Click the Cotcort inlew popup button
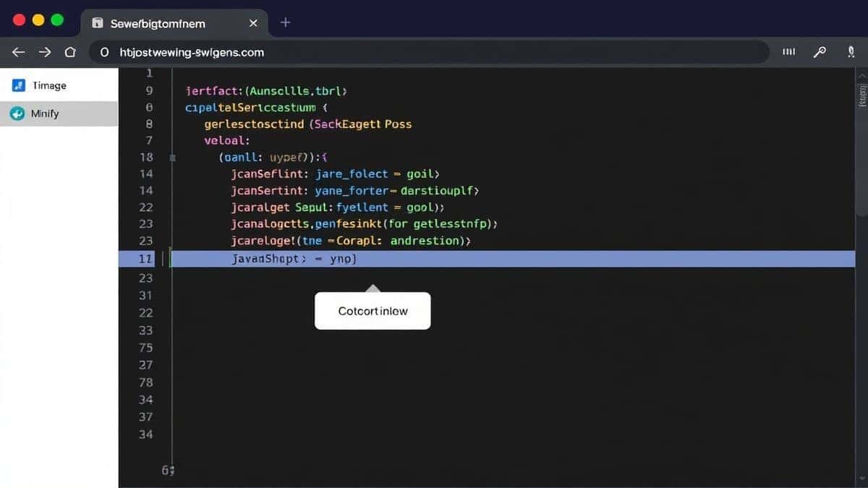The height and width of the screenshot is (488, 868). pos(373,311)
